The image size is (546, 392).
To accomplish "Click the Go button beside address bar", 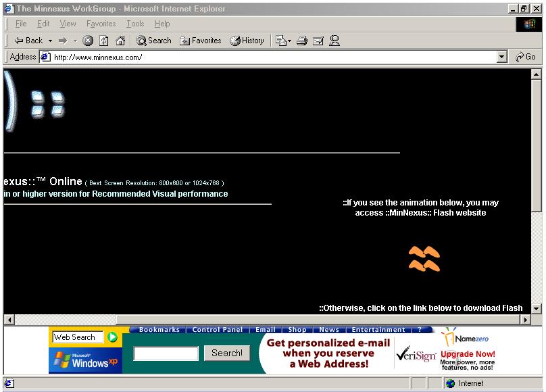I will pos(526,57).
